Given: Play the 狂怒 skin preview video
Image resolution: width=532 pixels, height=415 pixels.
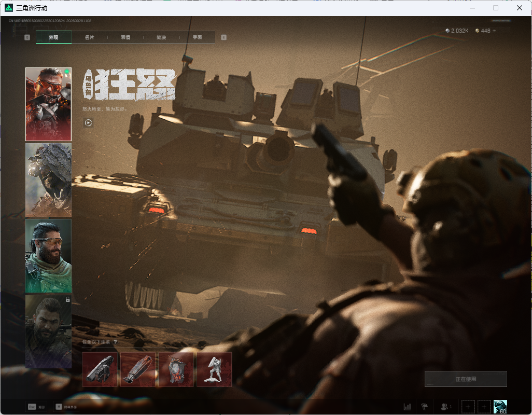Looking at the screenshot, I should pos(88,123).
